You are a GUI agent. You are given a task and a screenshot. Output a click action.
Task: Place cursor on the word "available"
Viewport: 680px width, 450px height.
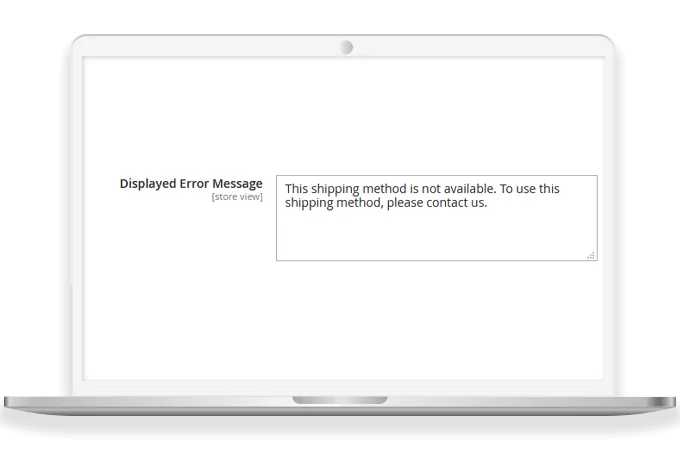[471, 189]
